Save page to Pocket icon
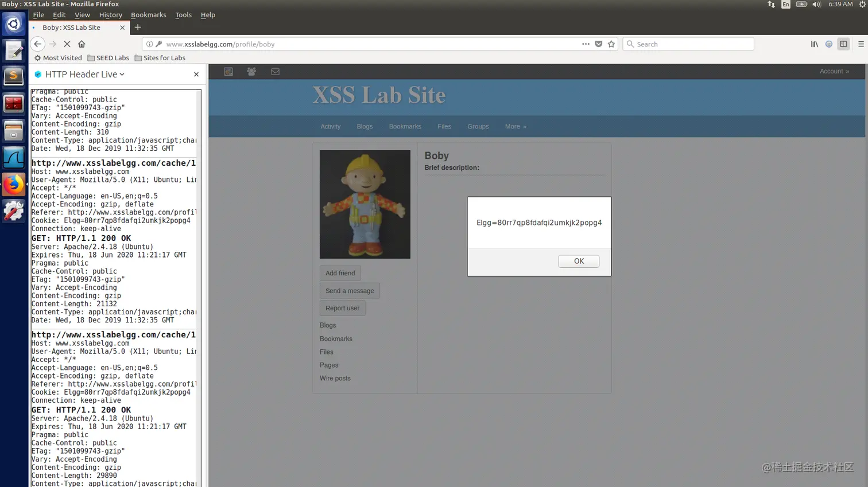Viewport: 868px width, 487px height. 599,44
